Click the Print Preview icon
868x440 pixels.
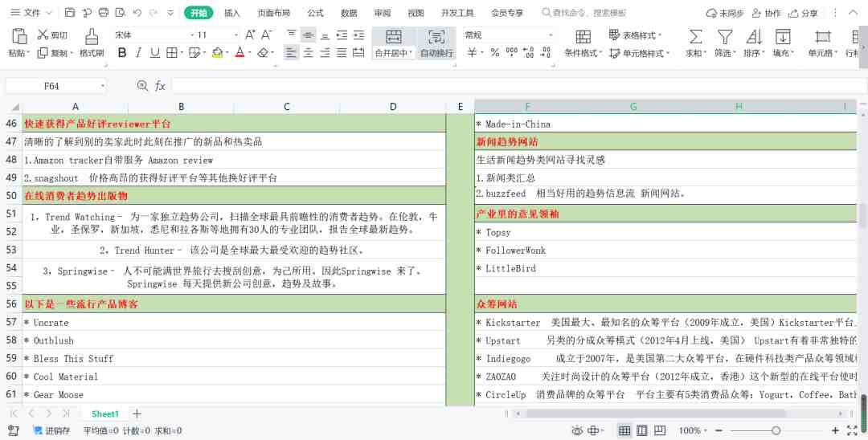click(x=120, y=13)
